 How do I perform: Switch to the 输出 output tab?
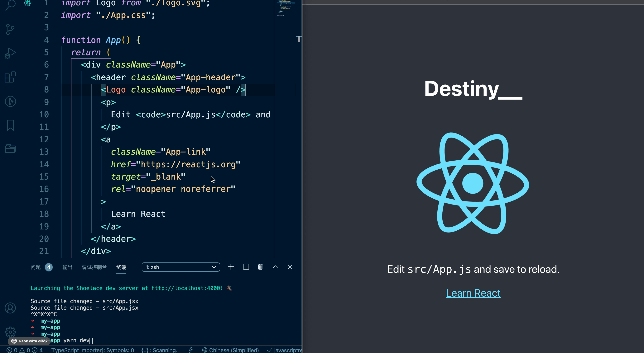pos(67,267)
